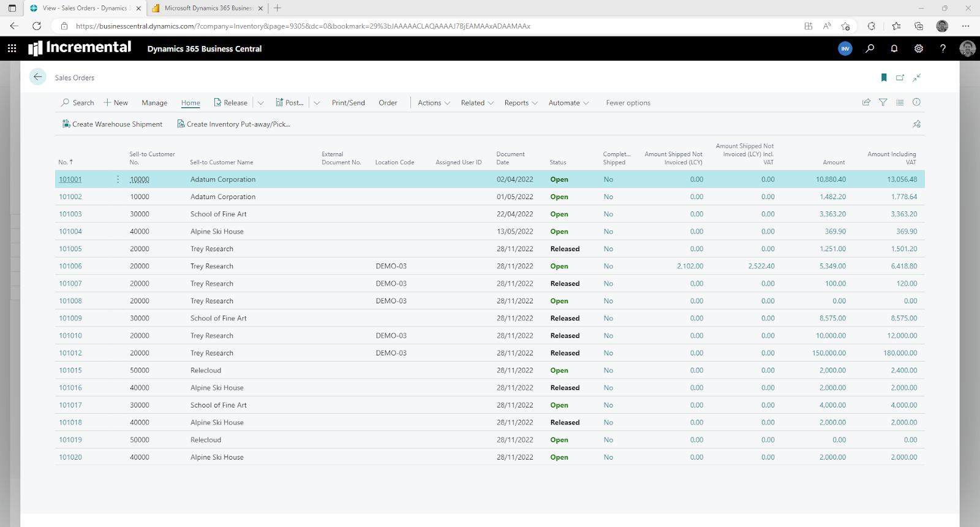Open the notifications bell
980x527 pixels.
click(894, 48)
